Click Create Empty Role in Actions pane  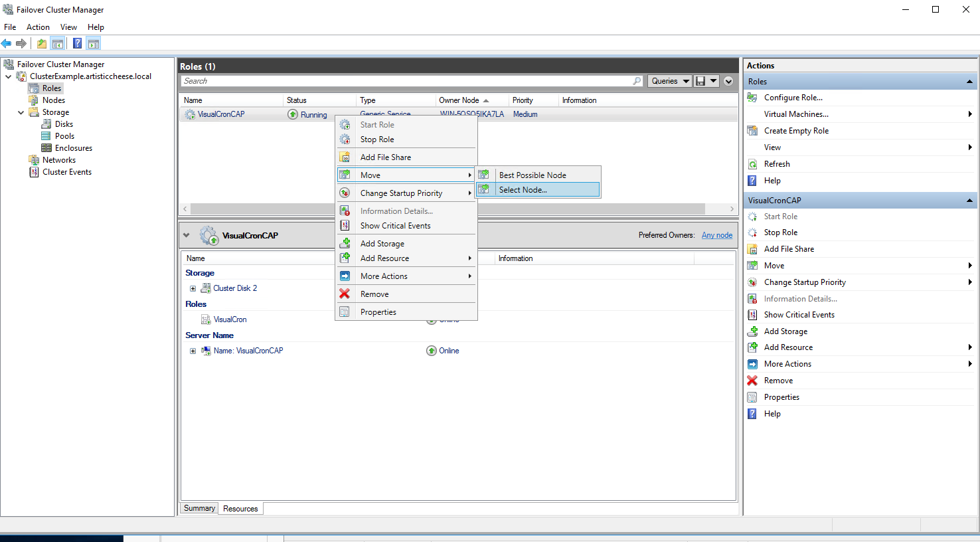click(x=796, y=131)
